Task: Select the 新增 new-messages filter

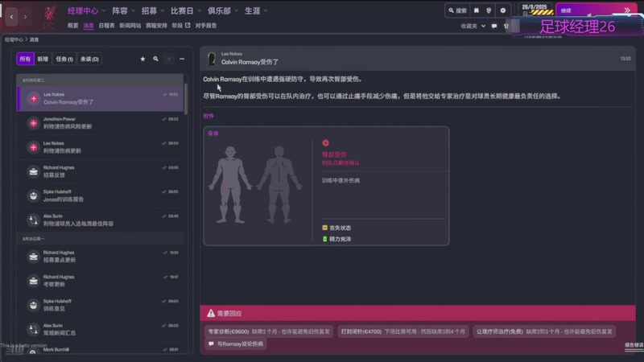Action: pos(43,59)
